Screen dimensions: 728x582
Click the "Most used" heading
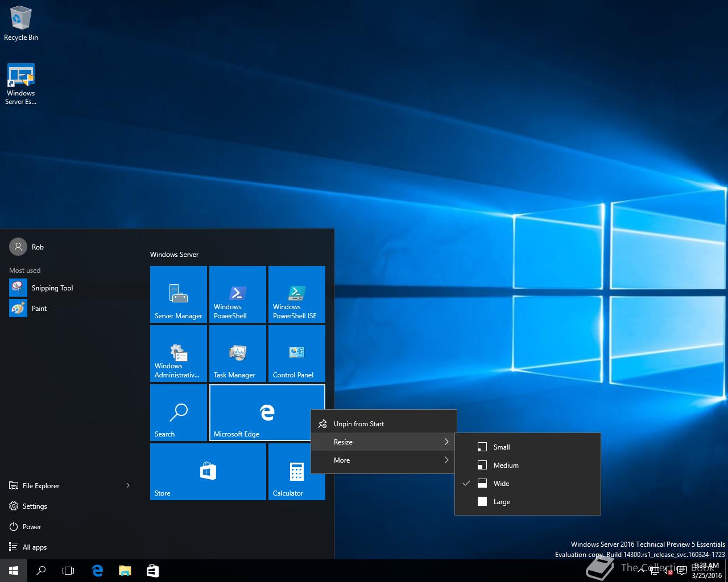coord(24,270)
